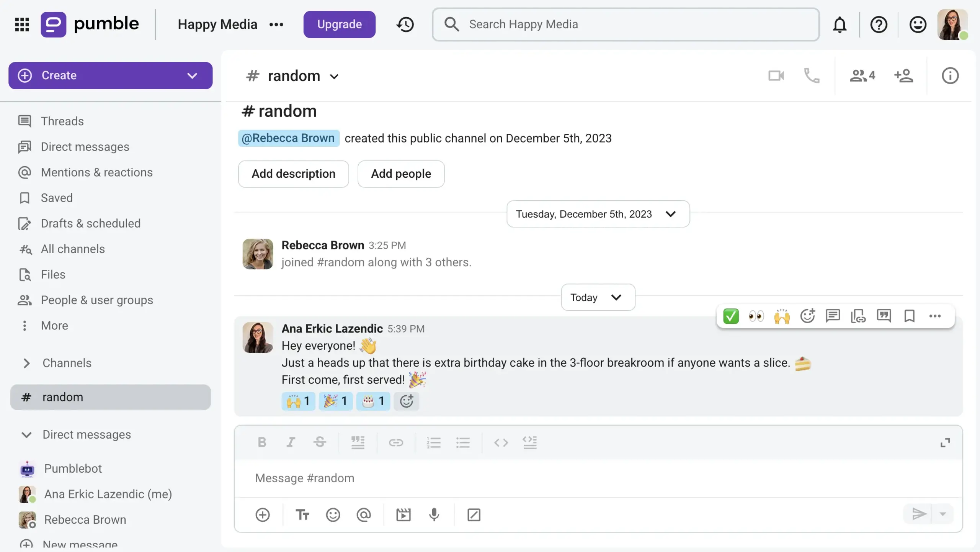Reply in thread on Ana's message
The height and width of the screenshot is (552, 980).
[833, 316]
